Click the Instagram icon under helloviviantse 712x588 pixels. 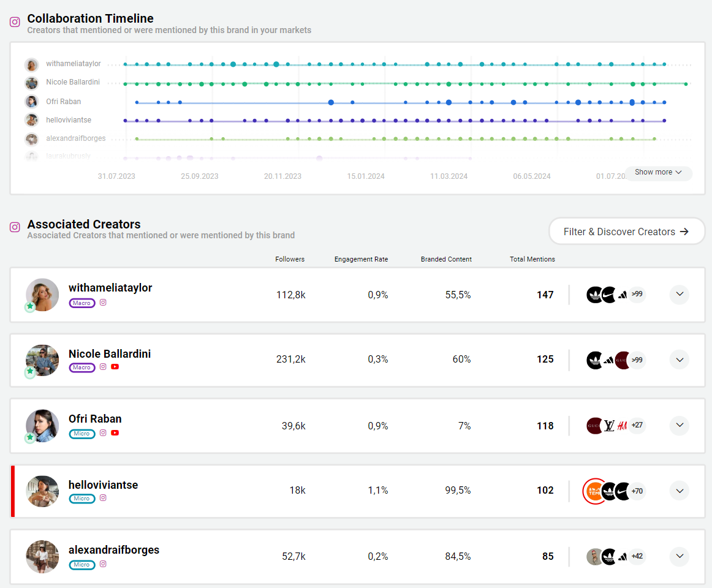[103, 498]
